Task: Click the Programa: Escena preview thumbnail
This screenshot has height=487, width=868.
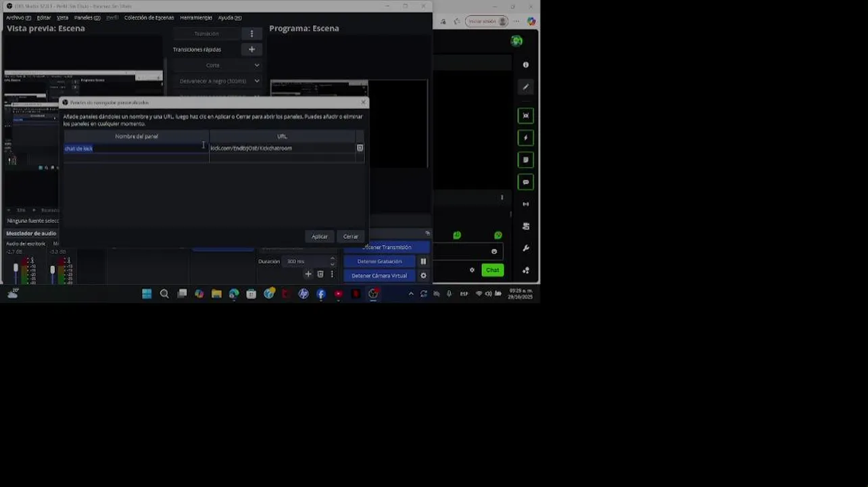Action: 349,124
